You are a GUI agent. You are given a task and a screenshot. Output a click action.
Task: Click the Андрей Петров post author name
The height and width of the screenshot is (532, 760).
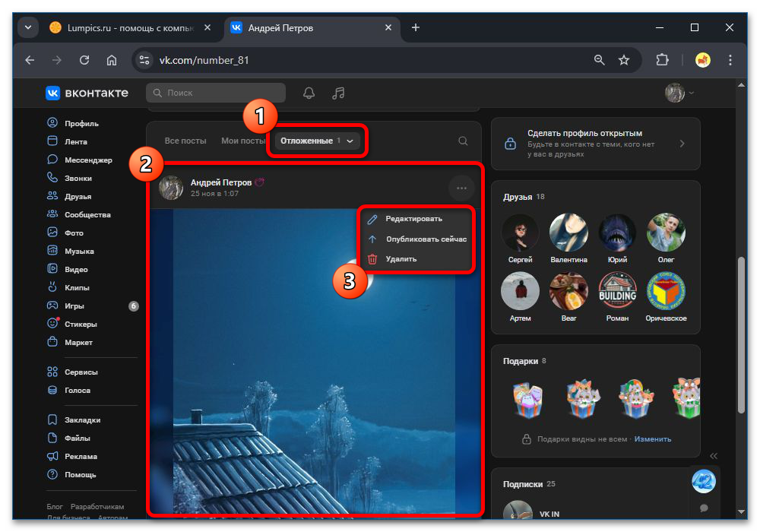click(221, 182)
